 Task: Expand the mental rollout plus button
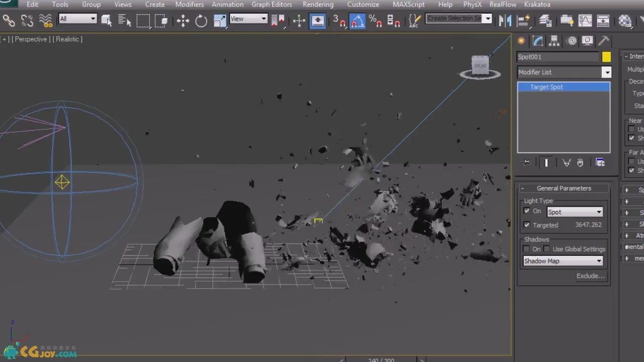click(x=627, y=247)
